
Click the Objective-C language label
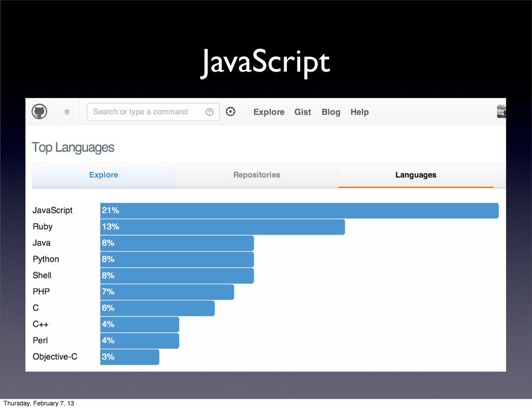click(x=55, y=357)
